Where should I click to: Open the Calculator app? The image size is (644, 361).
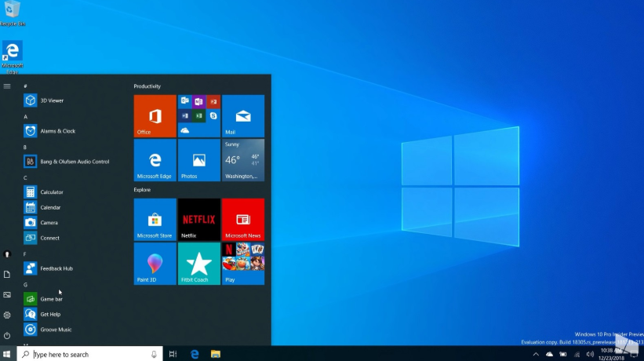pyautogui.click(x=52, y=192)
